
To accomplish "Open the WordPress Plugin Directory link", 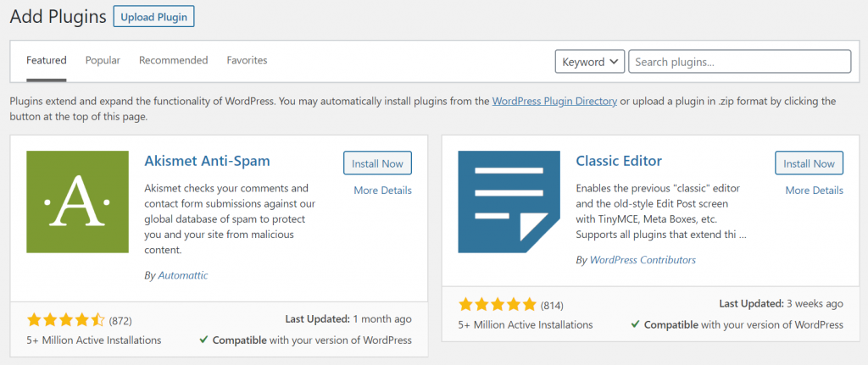I will 554,102.
